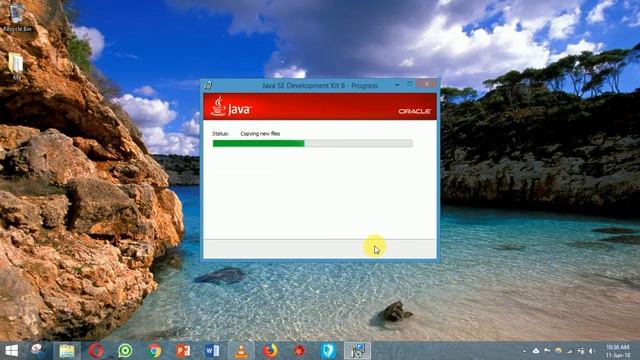Open the Recycle Bin desktop icon

(16, 18)
